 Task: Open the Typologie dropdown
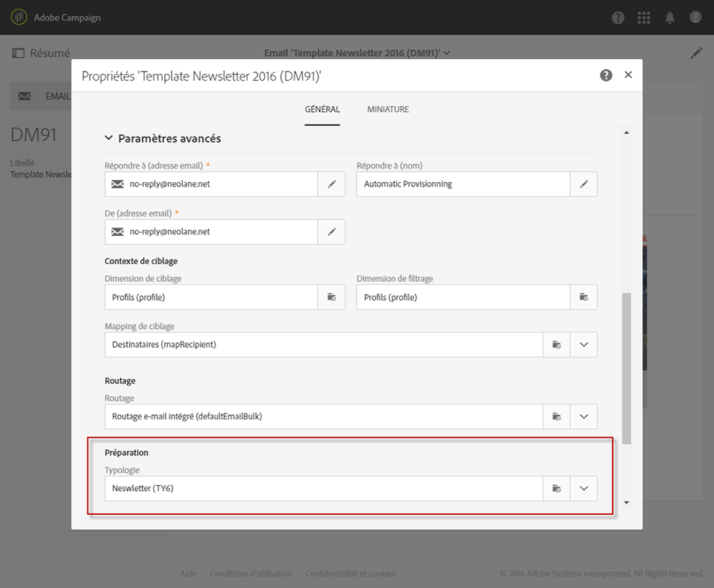click(583, 489)
